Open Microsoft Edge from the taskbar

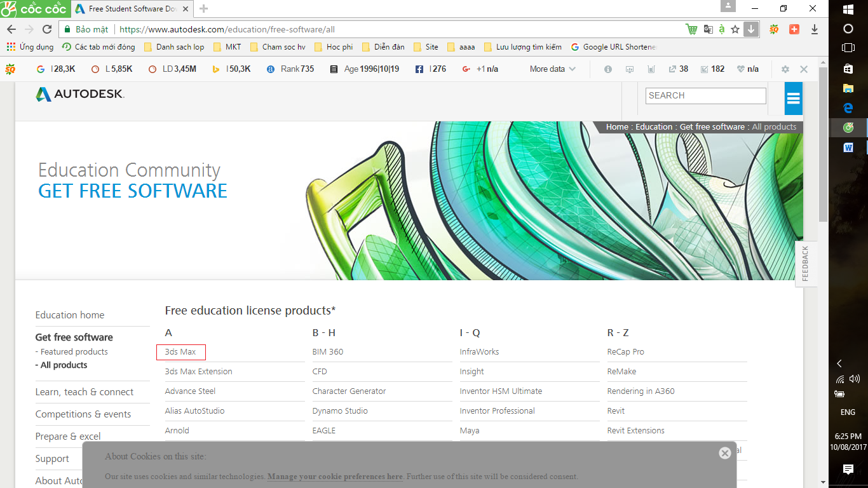[x=848, y=108]
